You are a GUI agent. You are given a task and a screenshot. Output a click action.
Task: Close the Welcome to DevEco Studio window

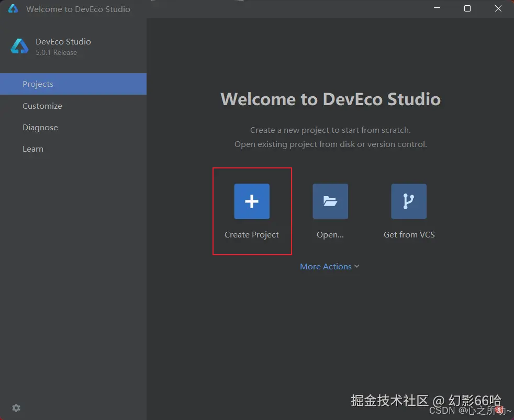498,8
